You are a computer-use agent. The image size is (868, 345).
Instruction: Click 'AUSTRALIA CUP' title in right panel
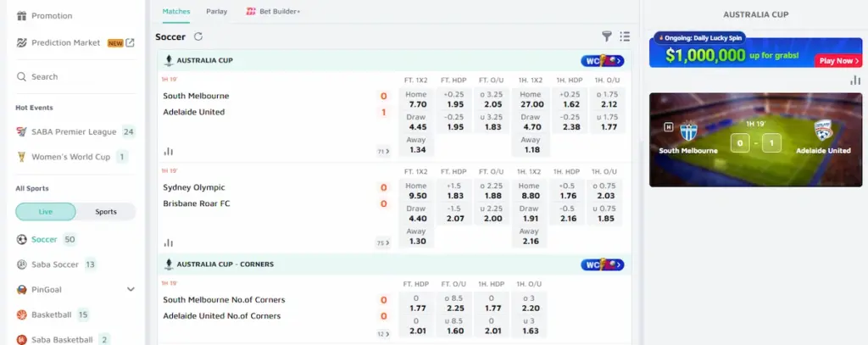(755, 15)
